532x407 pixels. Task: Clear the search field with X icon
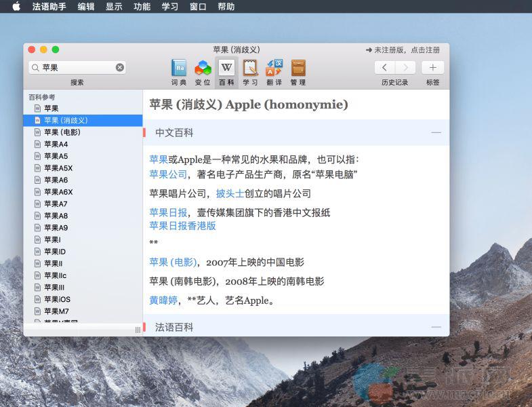pos(120,67)
